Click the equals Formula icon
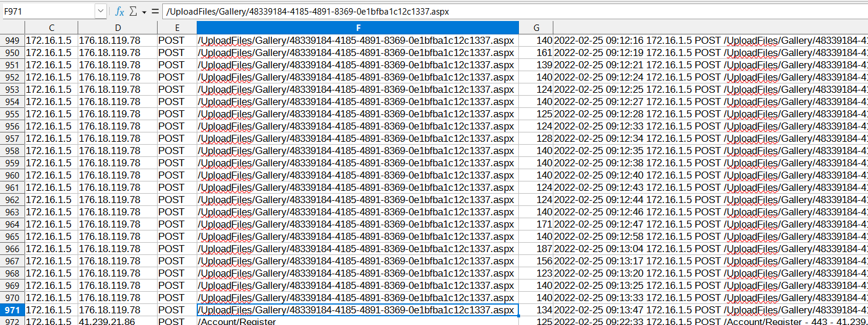Screen dimensions: 868x325 coord(155,12)
